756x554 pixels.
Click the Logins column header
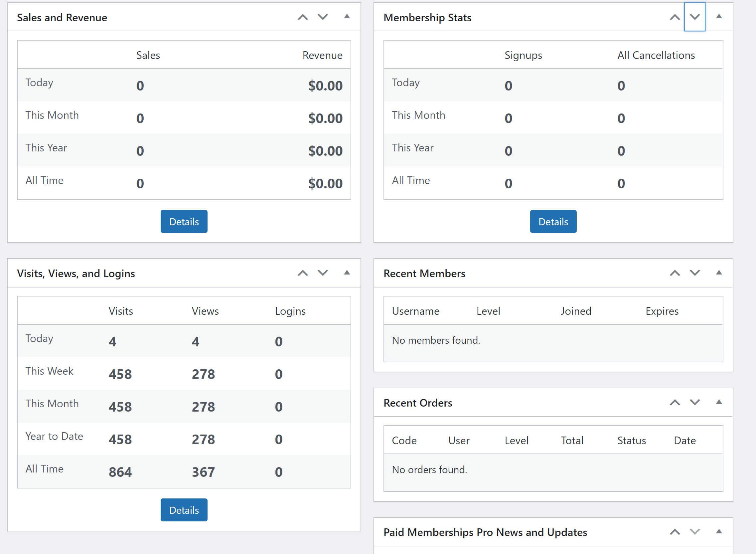tap(290, 311)
